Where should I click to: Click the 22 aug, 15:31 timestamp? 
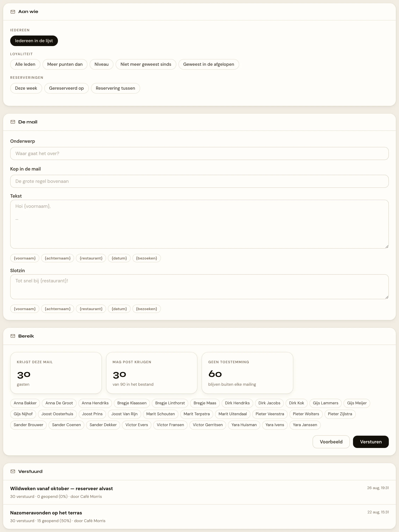click(378, 512)
